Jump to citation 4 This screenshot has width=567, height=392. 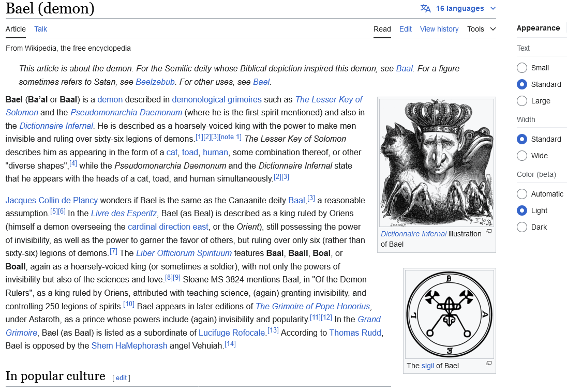click(x=73, y=163)
